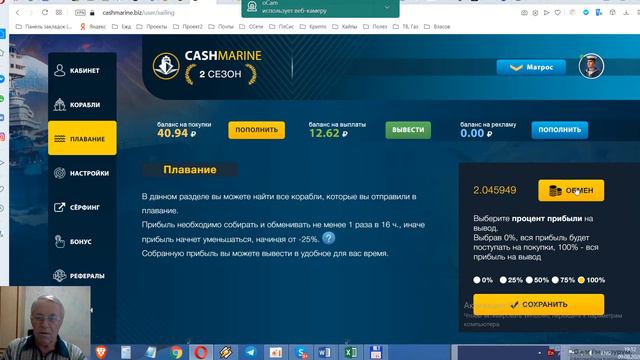Viewport: 640px width, 360px height.
Task: Click the yellow Пополнить button for purchase balance
Action: click(x=256, y=130)
